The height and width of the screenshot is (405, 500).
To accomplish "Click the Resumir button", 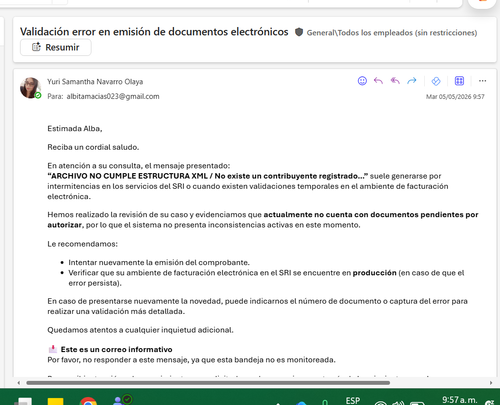I will (56, 47).
